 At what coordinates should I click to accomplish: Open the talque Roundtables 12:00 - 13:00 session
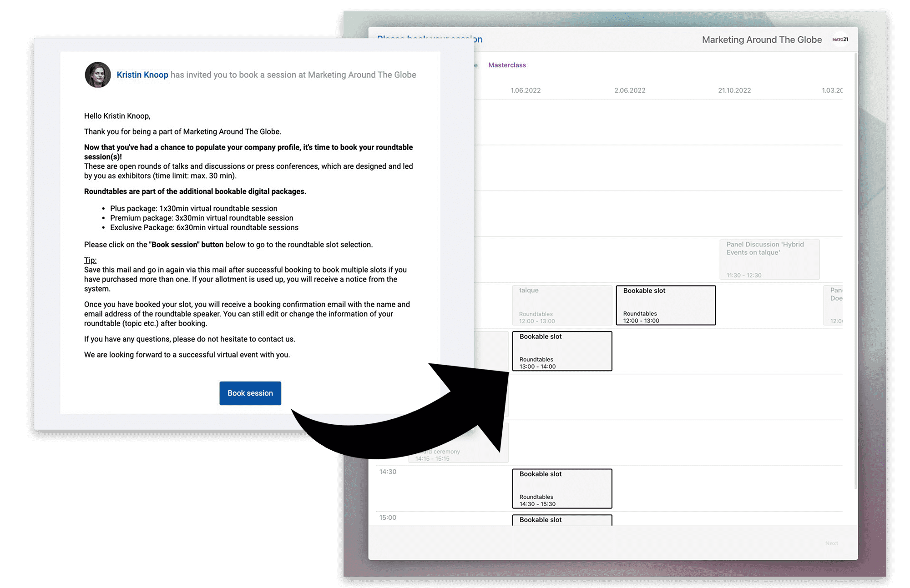click(562, 305)
